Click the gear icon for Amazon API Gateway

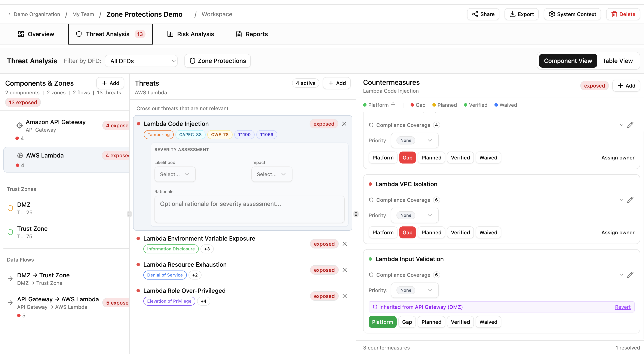point(19,125)
